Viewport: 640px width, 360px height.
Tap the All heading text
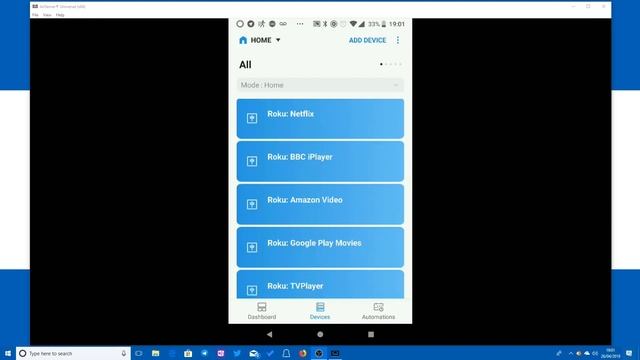point(245,64)
